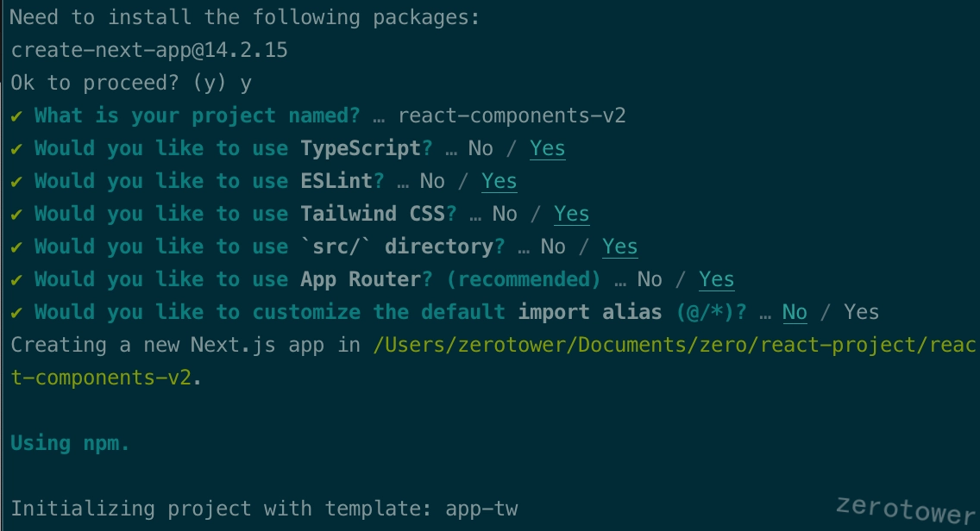This screenshot has height=531, width=980.
Task: Click the create-next-app@14.2.15 package name
Action: point(149,50)
